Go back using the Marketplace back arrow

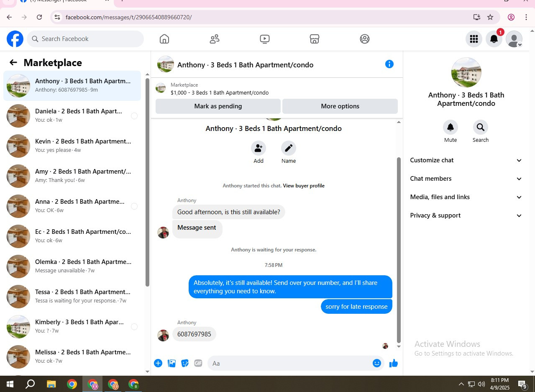click(x=13, y=63)
